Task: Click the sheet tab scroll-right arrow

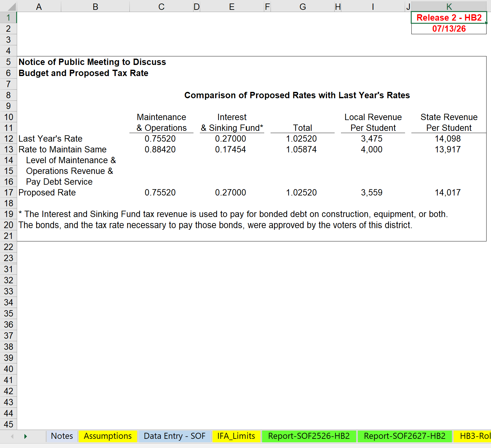Action: click(x=25, y=436)
